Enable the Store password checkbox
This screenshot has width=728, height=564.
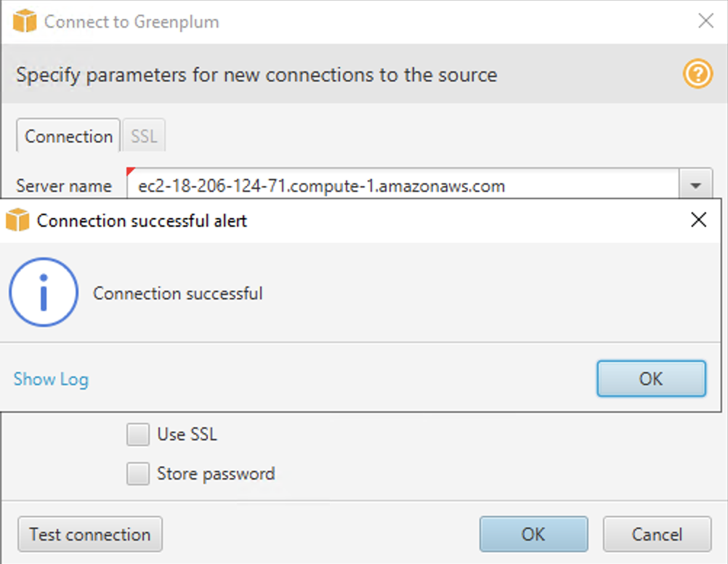[137, 473]
